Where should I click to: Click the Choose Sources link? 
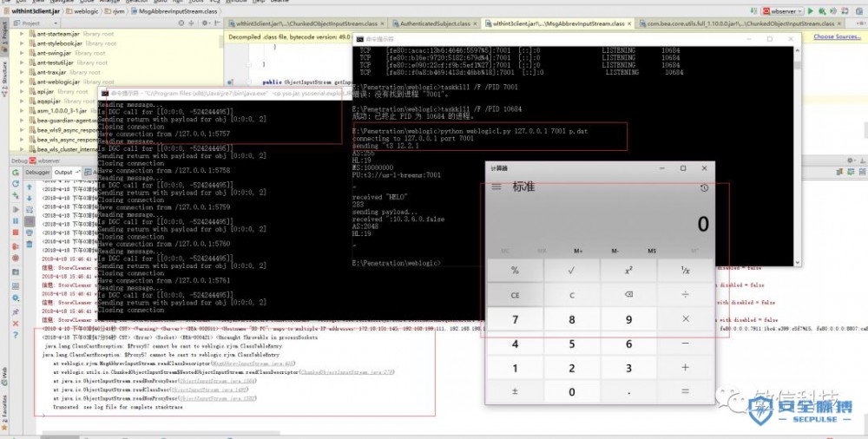[837, 36]
